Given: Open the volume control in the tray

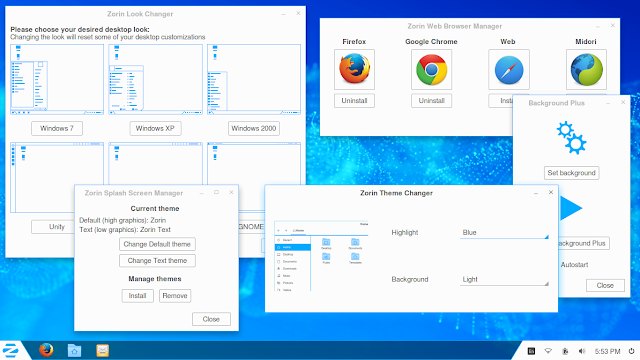Looking at the screenshot, I should [582, 351].
